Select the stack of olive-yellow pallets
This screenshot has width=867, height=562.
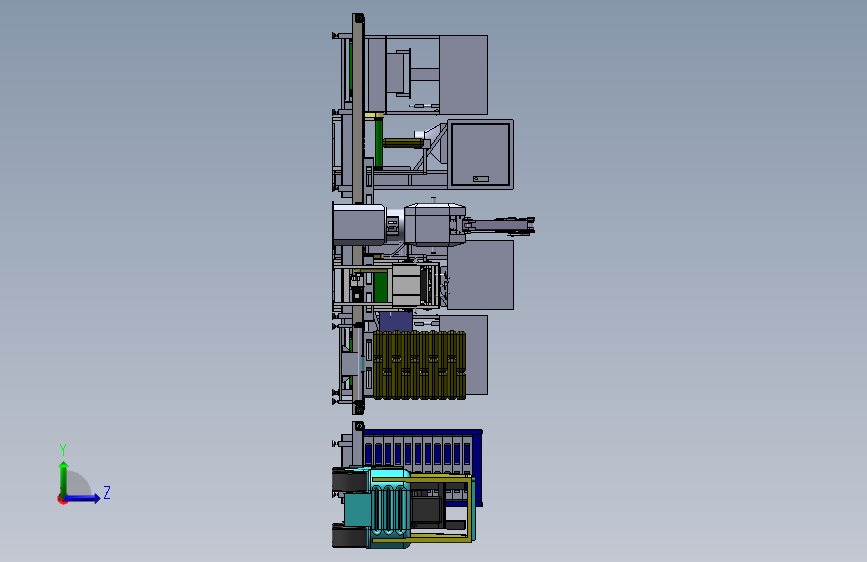420,365
